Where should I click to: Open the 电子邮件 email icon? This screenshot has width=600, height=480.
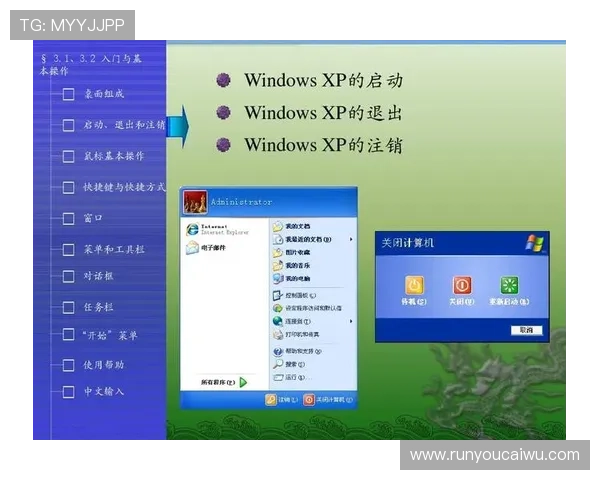click(191, 249)
